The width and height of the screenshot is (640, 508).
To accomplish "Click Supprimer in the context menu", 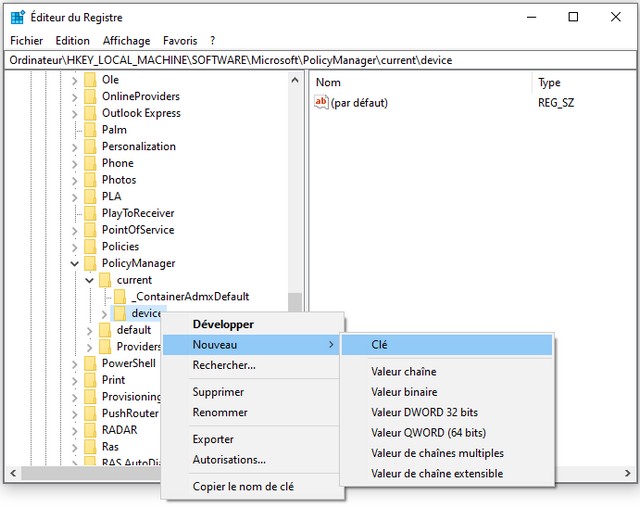I will 218,392.
